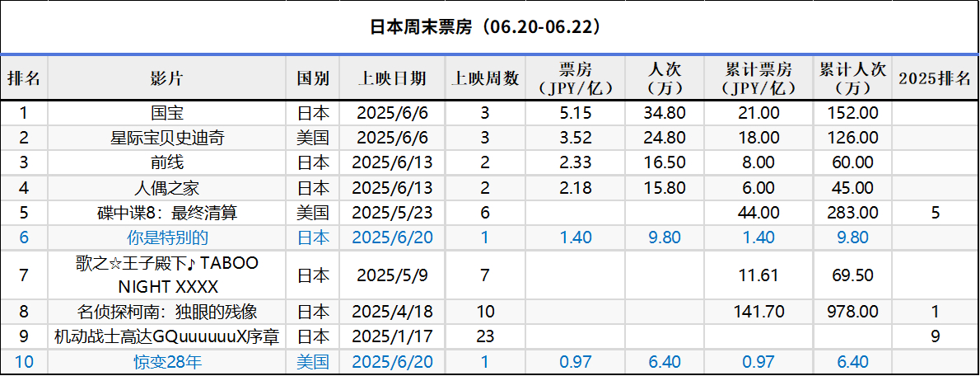Select the 影片 column header
Image resolution: width=980 pixels, height=376 pixels.
(166, 78)
